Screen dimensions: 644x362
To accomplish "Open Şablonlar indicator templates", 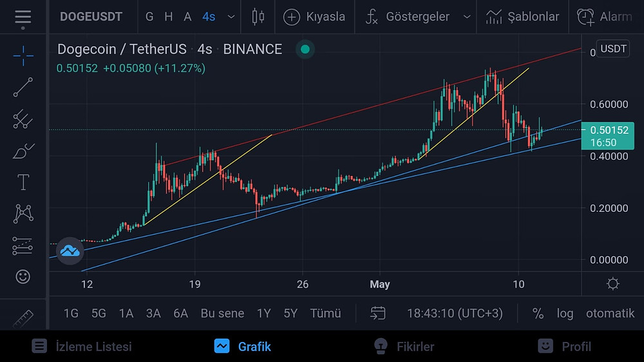I will pyautogui.click(x=522, y=17).
